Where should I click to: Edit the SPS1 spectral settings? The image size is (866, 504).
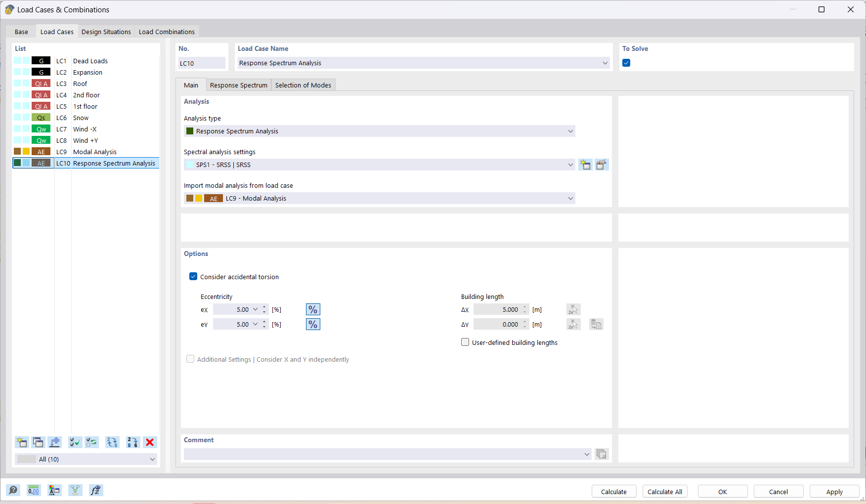click(x=602, y=165)
